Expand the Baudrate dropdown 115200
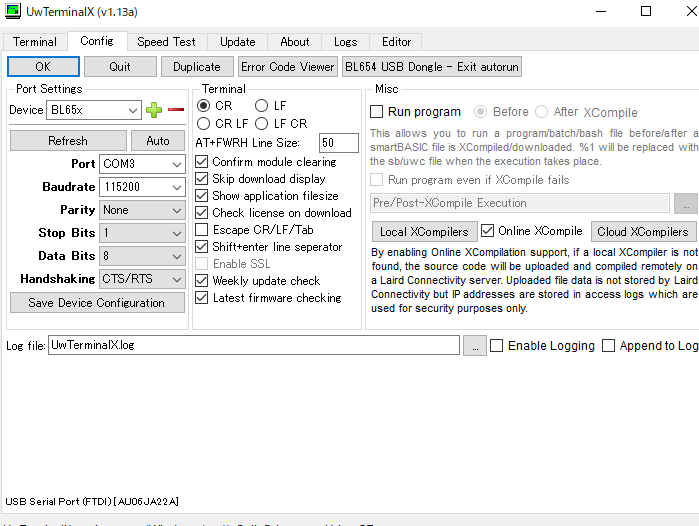 pyautogui.click(x=142, y=187)
